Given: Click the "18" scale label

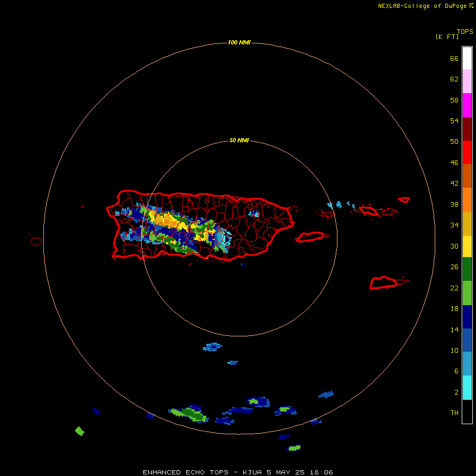Looking at the screenshot, I should click(x=454, y=309).
